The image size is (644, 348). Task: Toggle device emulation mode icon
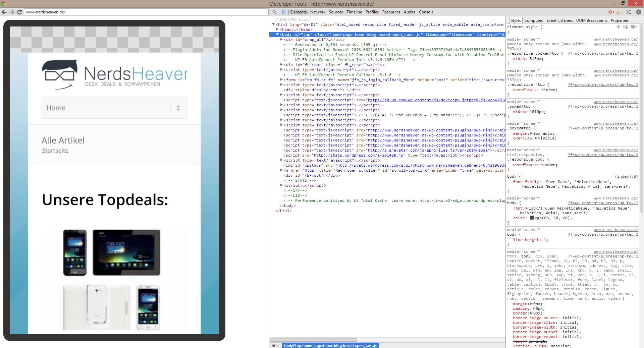click(x=284, y=12)
